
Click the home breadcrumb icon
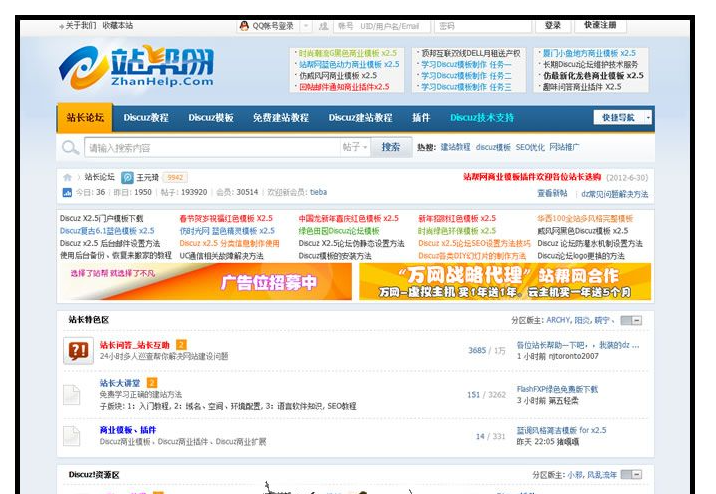(67, 177)
